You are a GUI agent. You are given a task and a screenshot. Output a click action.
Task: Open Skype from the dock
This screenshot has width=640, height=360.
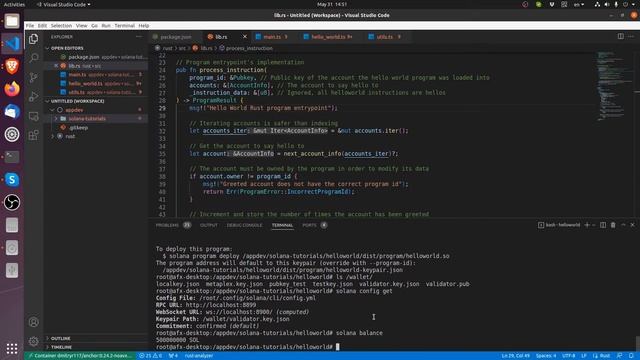click(12, 180)
